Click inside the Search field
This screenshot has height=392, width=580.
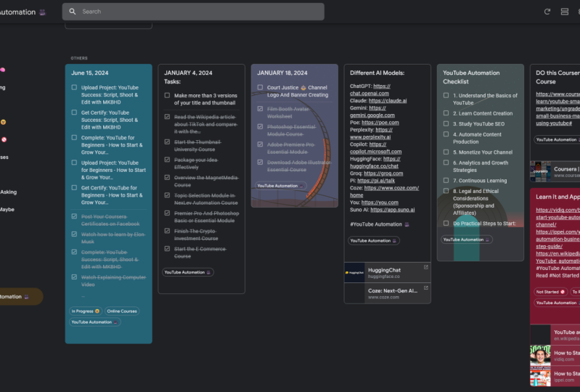point(193,12)
